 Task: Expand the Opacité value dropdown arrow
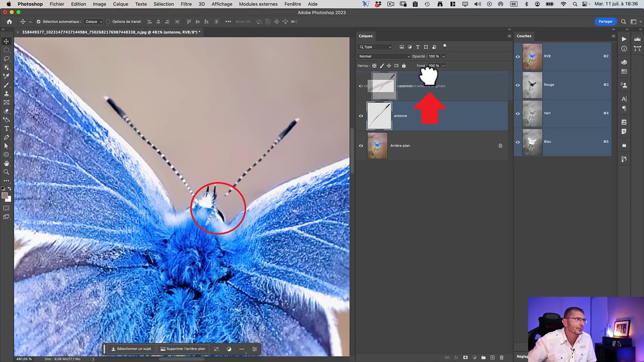click(443, 57)
